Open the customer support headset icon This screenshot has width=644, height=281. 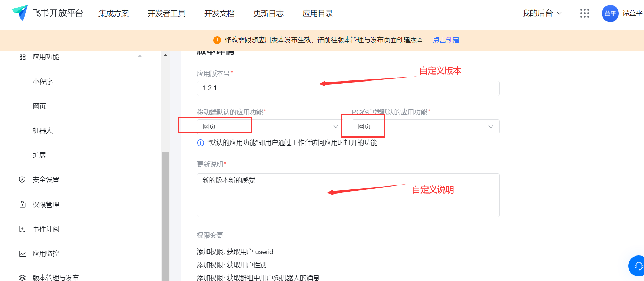point(638,266)
